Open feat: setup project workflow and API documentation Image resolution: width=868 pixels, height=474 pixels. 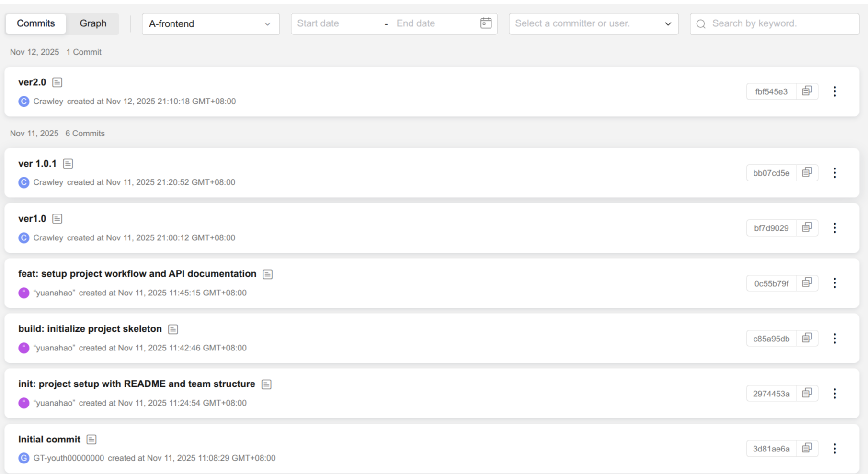(137, 274)
